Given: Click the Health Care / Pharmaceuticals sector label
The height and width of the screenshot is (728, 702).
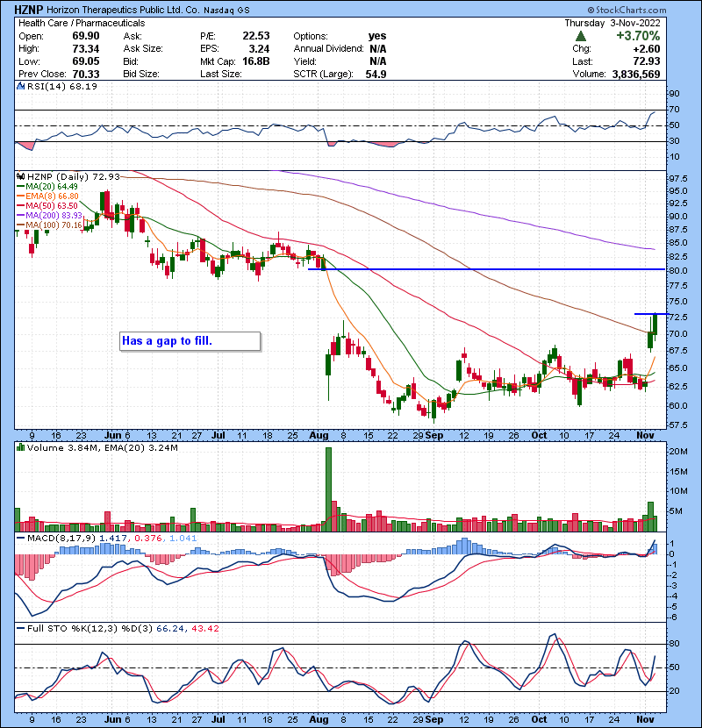Looking at the screenshot, I should click(82, 23).
